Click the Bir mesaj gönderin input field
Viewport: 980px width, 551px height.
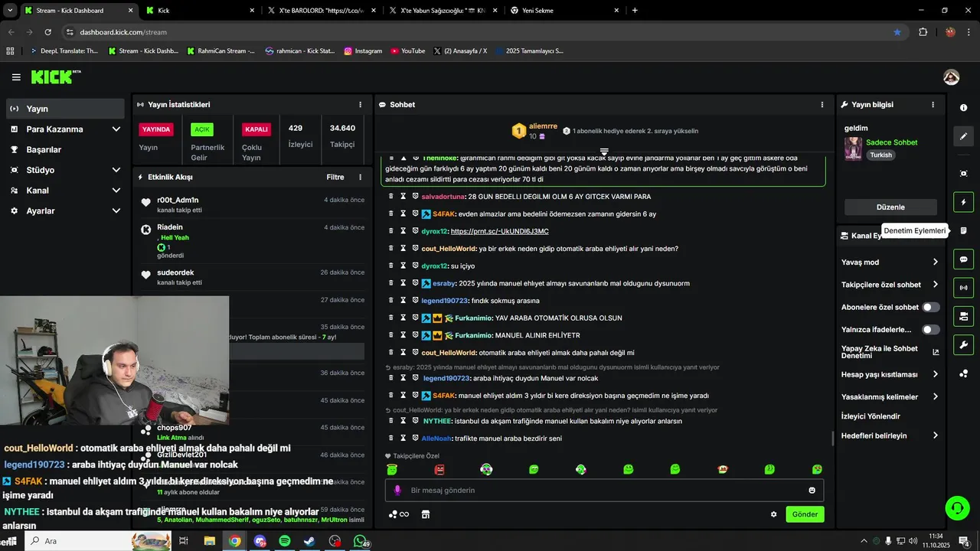tap(604, 491)
